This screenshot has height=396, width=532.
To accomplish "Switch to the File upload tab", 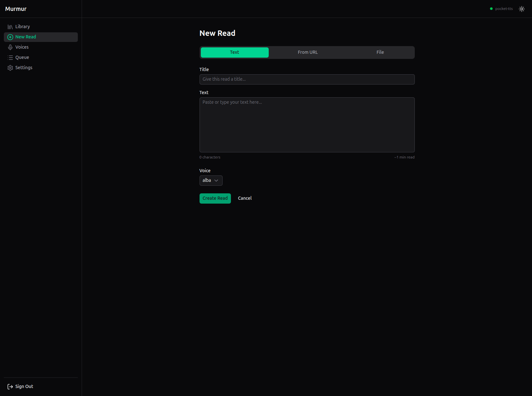I will click(380, 52).
